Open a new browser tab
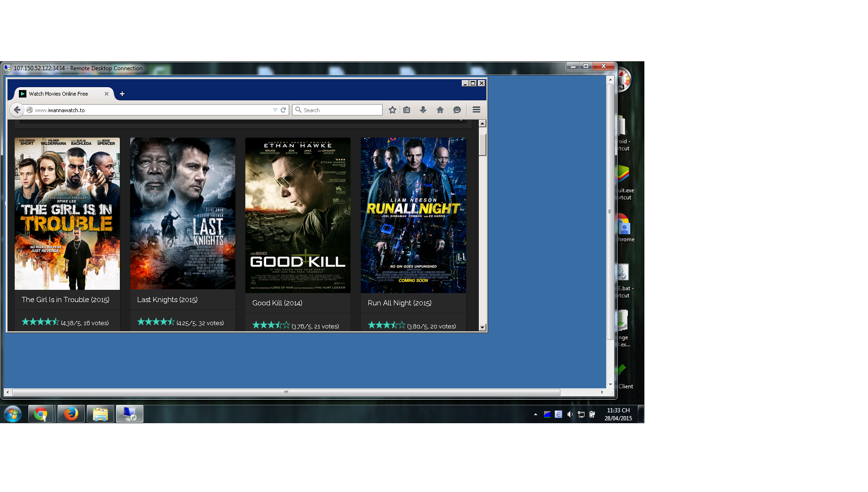The width and height of the screenshot is (868, 492). point(122,94)
